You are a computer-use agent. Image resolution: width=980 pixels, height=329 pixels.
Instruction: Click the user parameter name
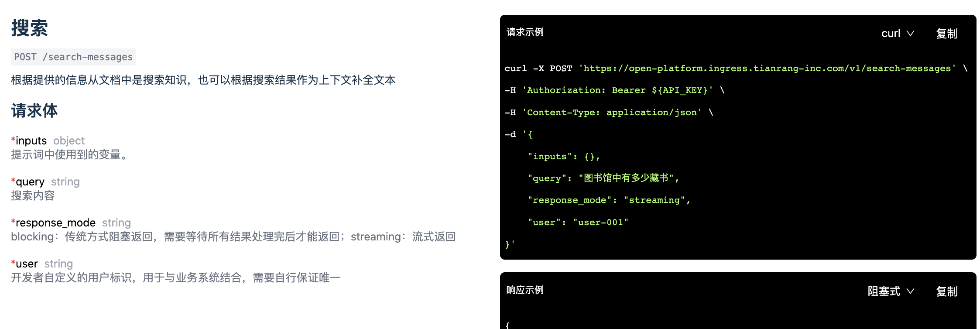[27, 264]
